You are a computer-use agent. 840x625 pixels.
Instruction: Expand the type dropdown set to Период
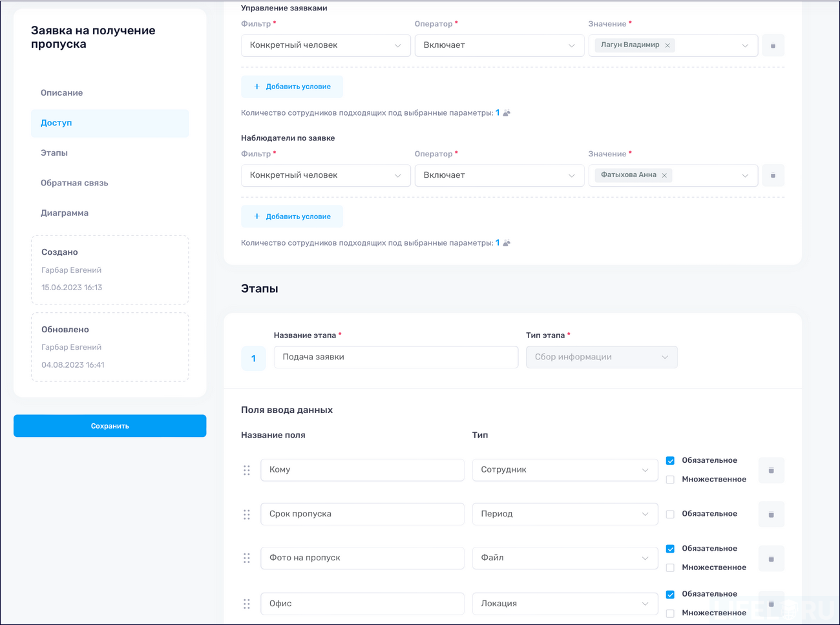[x=564, y=514]
